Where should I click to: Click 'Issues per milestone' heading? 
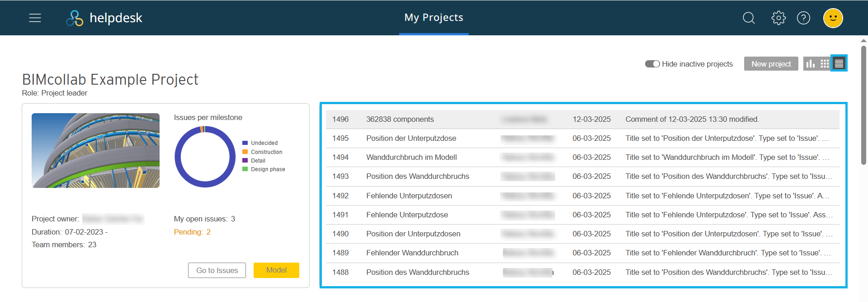(x=208, y=117)
